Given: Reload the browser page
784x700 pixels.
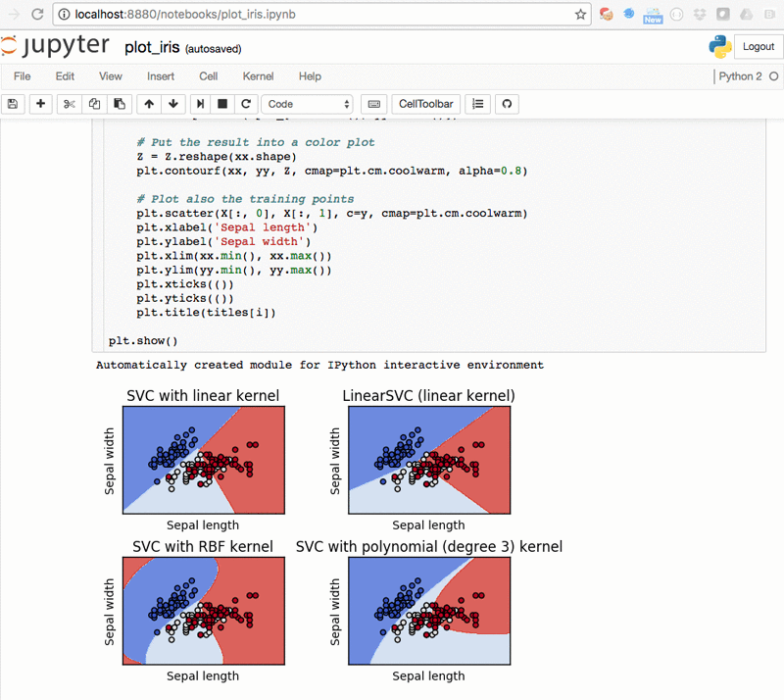Looking at the screenshot, I should [x=37, y=14].
